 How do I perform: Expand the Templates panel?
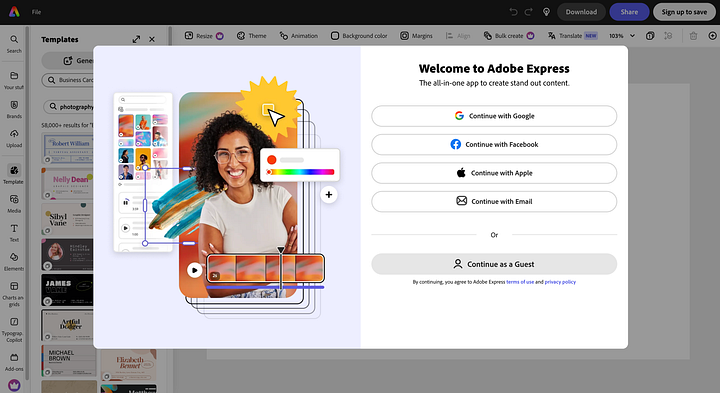coord(136,39)
